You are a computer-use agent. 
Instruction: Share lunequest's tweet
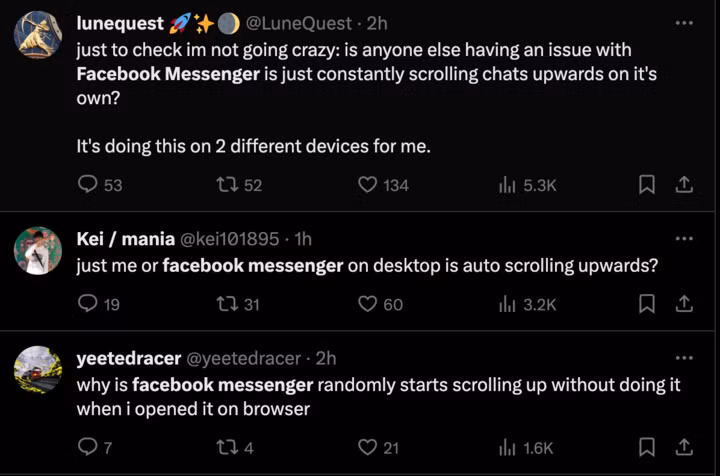tap(685, 184)
